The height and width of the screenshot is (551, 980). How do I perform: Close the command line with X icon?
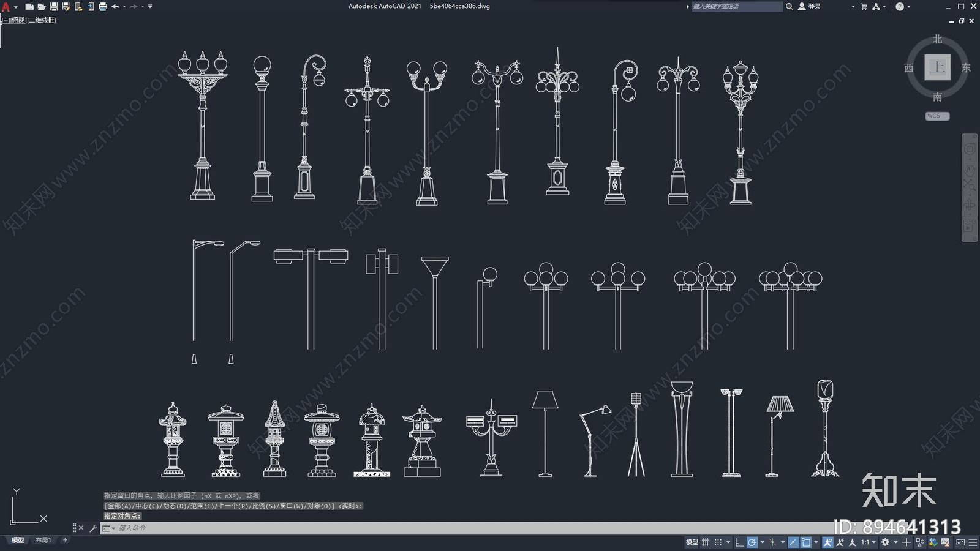click(x=81, y=528)
